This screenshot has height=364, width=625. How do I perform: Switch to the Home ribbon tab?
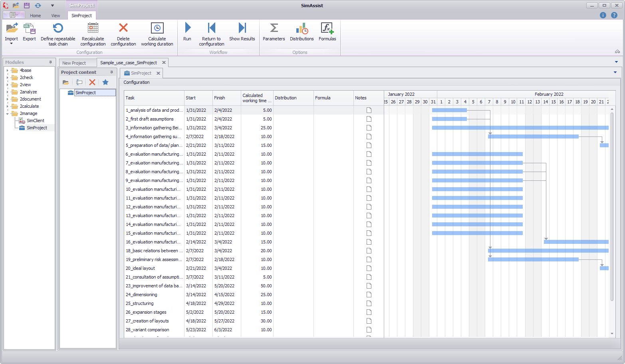point(35,16)
